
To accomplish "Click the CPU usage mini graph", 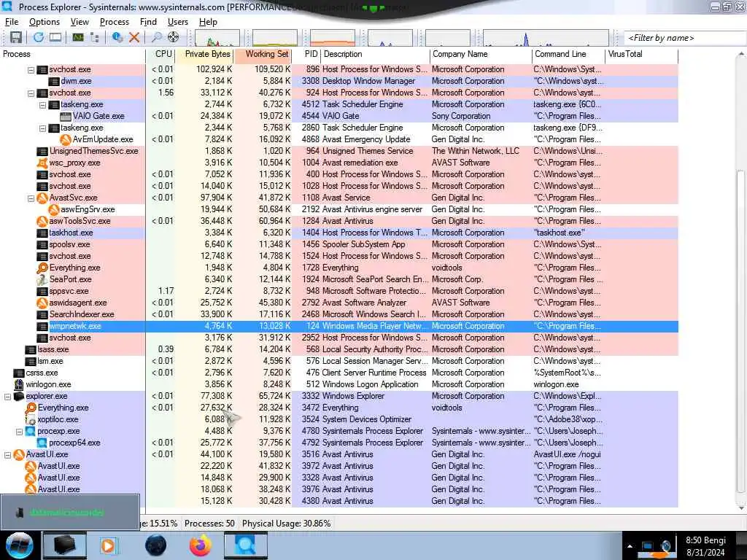I will click(217, 38).
